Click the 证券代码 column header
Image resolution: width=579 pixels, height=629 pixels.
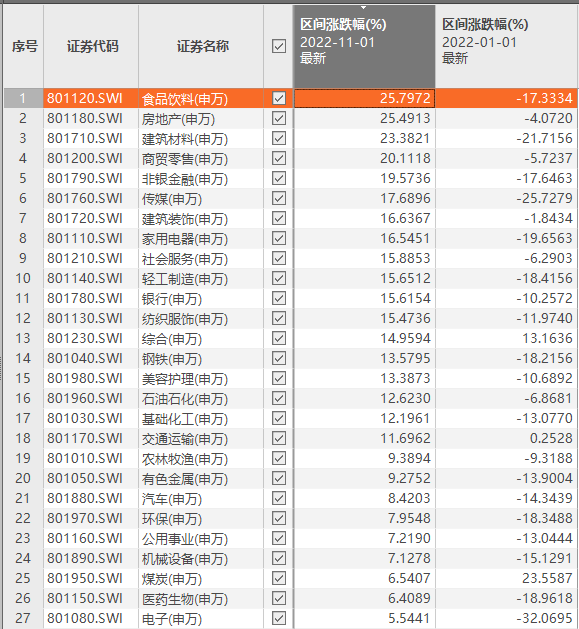pos(91,47)
